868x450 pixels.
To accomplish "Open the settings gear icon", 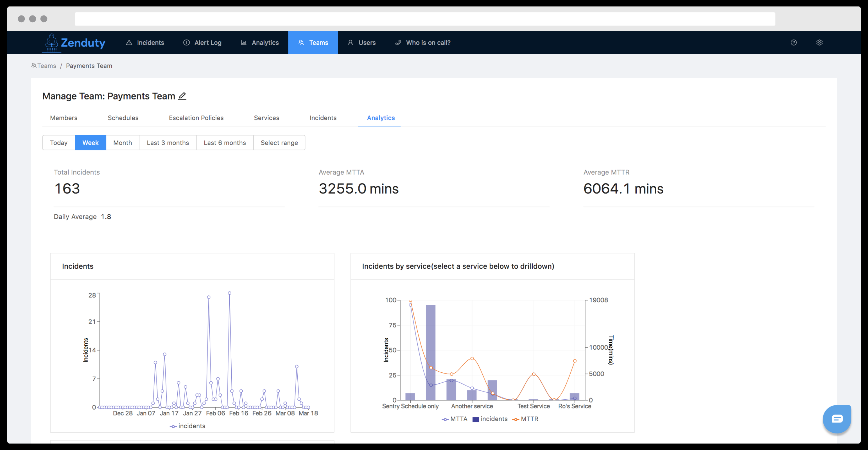I will pos(819,42).
